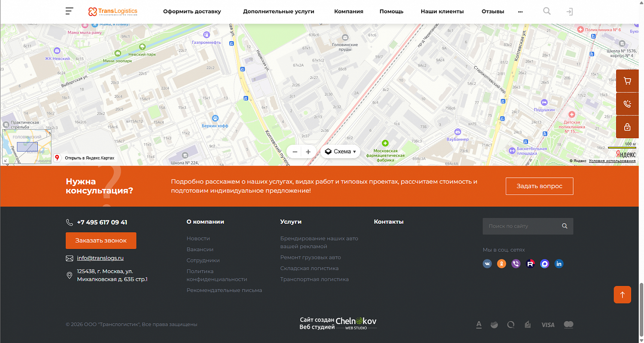Open the Вакансии footer link
The width and height of the screenshot is (644, 343).
point(200,249)
